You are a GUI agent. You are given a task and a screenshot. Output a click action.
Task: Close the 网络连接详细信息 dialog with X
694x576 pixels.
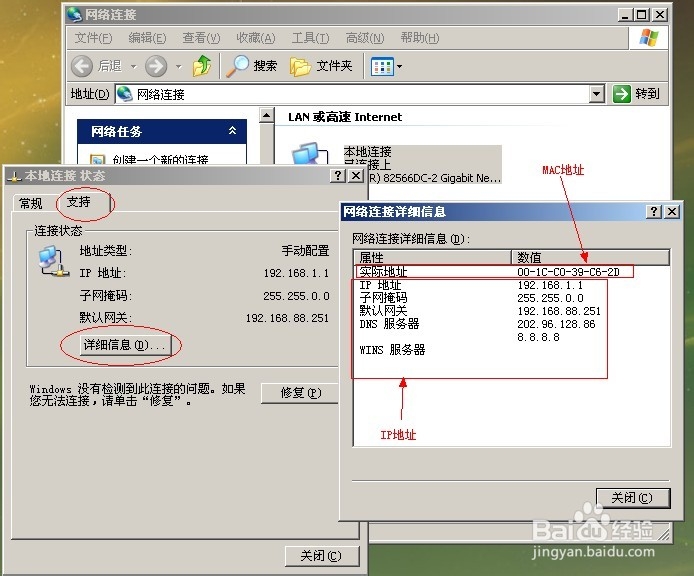672,212
